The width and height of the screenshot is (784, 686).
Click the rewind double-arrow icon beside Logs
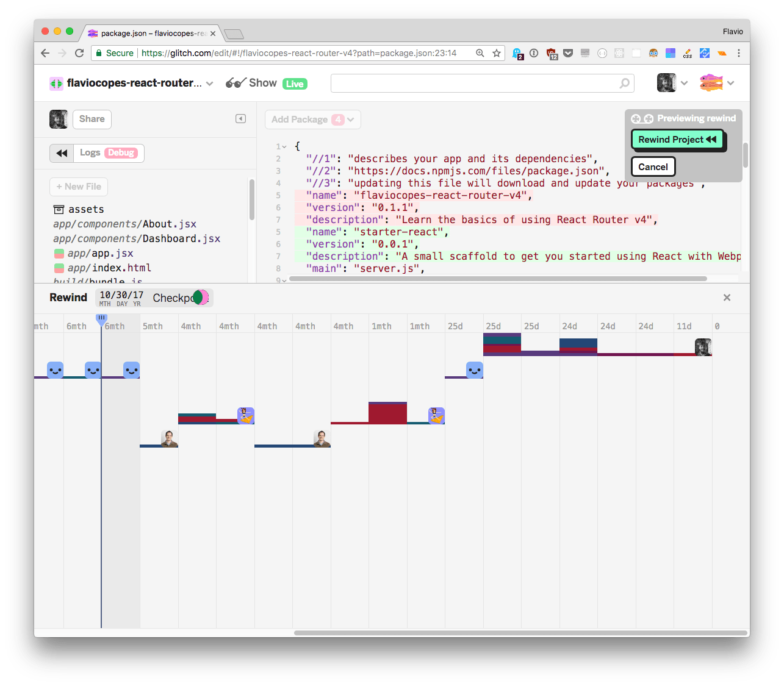tap(62, 153)
